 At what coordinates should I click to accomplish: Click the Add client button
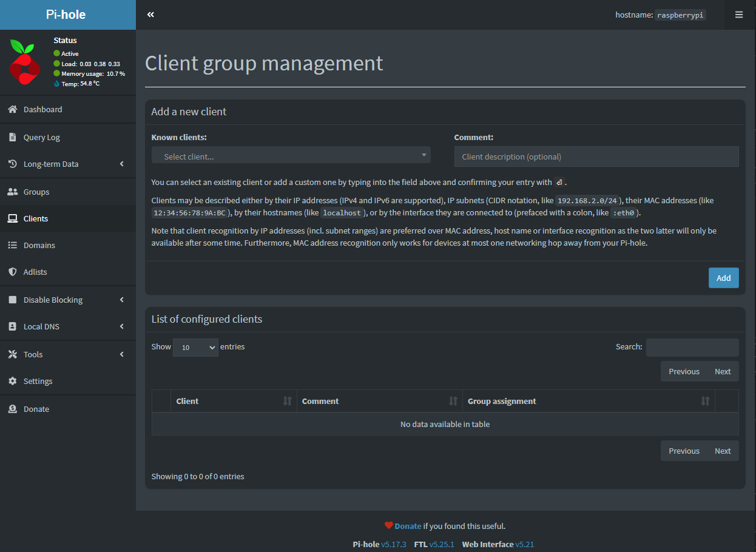click(x=724, y=278)
